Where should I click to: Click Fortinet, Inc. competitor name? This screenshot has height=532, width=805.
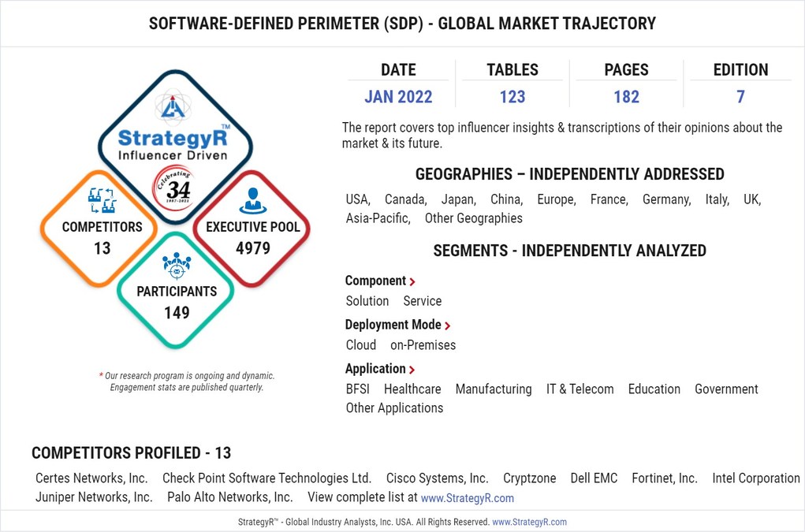pyautogui.click(x=665, y=478)
